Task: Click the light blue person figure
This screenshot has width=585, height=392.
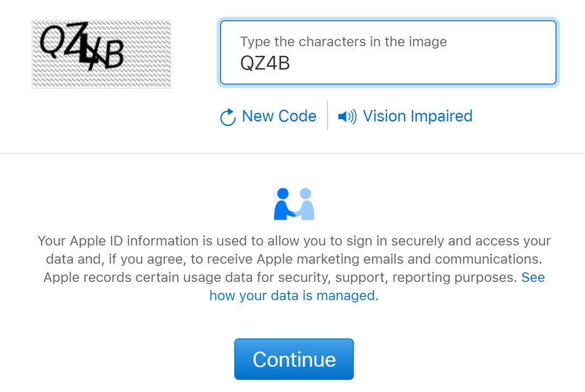Action: click(305, 204)
